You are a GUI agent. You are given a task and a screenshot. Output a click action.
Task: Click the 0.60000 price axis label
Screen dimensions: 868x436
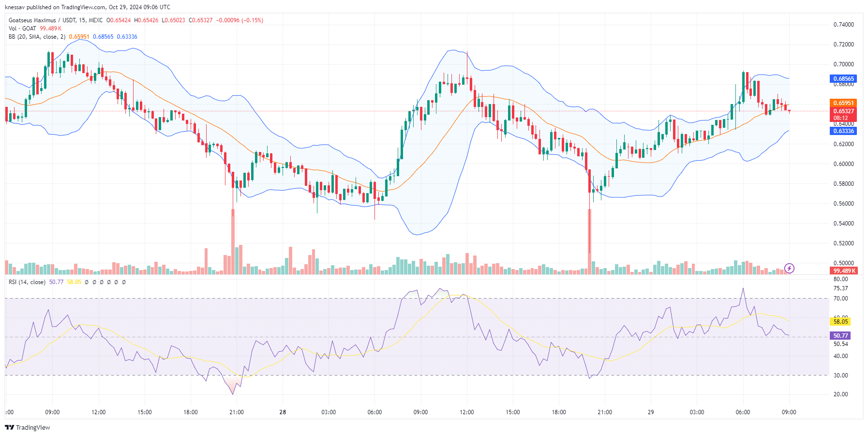tap(843, 164)
